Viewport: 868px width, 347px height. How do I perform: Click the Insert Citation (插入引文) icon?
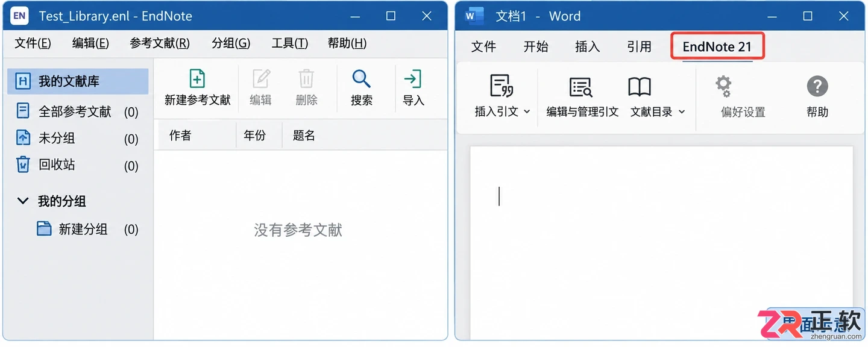click(x=502, y=86)
